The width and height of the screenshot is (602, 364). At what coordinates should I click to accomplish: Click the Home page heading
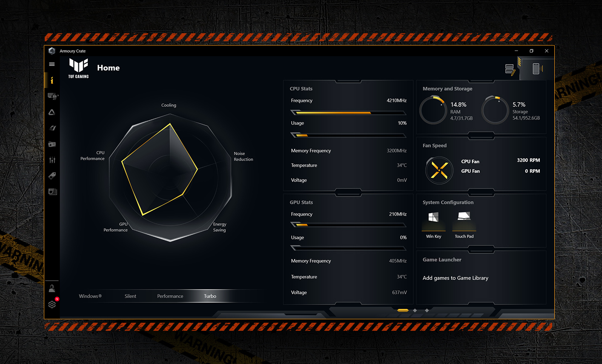pyautogui.click(x=108, y=68)
